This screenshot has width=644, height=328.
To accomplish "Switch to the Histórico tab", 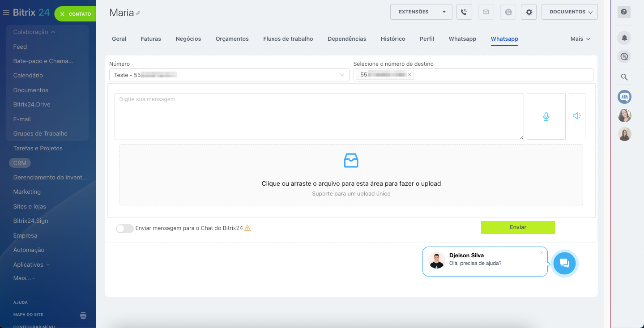I will [392, 39].
